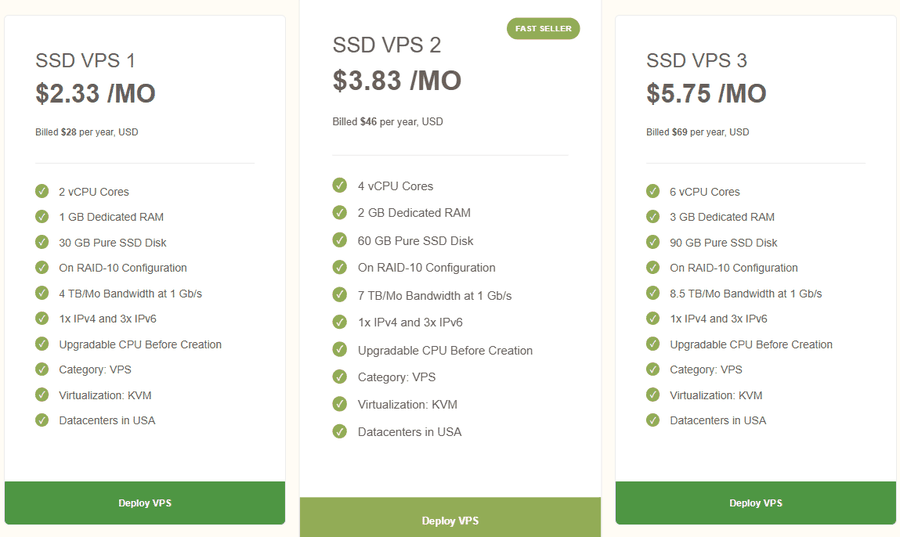The width and height of the screenshot is (900, 537).
Task: Click check icon beside RAID-10 in SSD VPS 1
Action: click(x=42, y=267)
